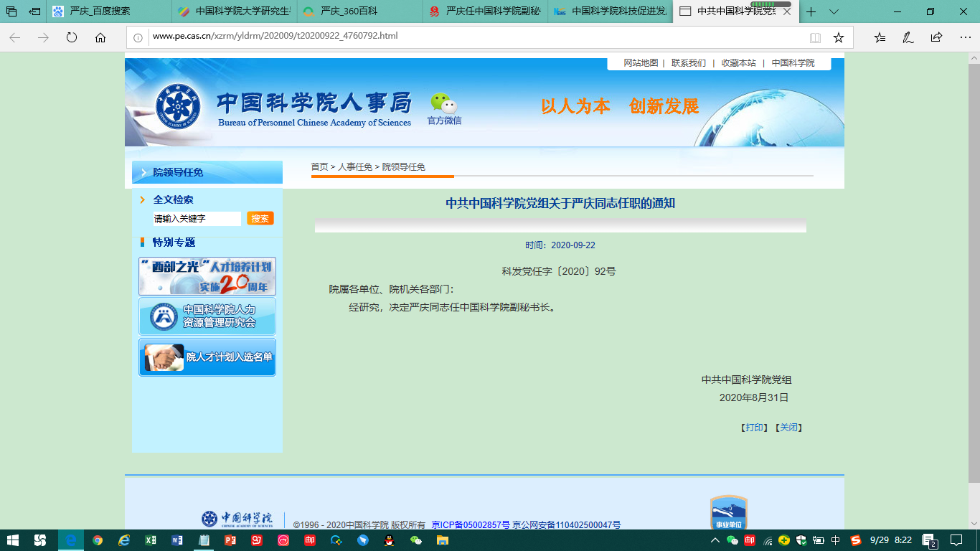
Task: Go to 首页 breadcrumb
Action: [319, 166]
